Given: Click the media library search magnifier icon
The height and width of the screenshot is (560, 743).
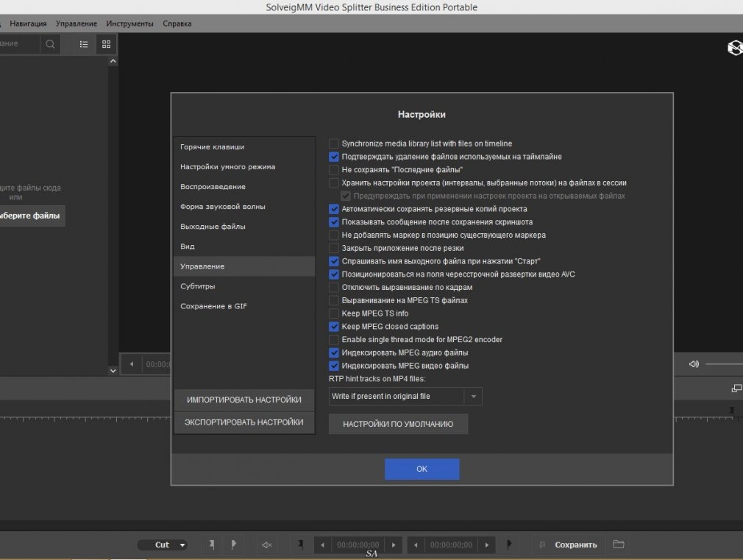Looking at the screenshot, I should coord(50,44).
